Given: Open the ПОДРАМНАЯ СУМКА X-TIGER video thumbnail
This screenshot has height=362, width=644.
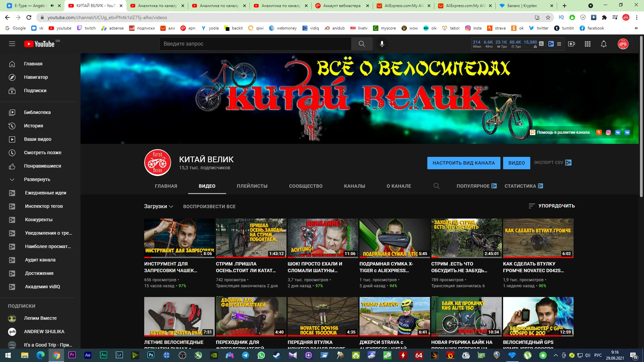Looking at the screenshot, I should click(394, 238).
